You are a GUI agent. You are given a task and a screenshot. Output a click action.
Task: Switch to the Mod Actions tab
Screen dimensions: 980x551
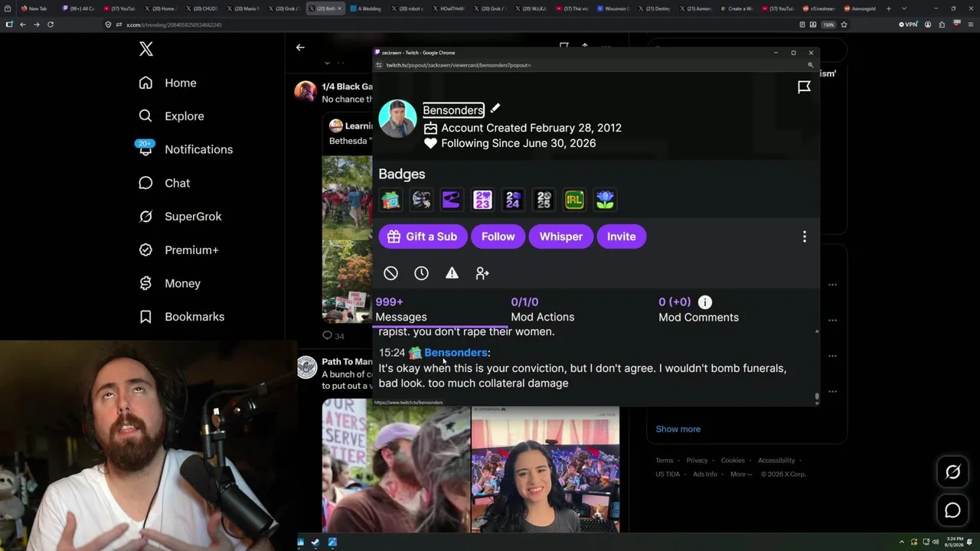(x=543, y=309)
